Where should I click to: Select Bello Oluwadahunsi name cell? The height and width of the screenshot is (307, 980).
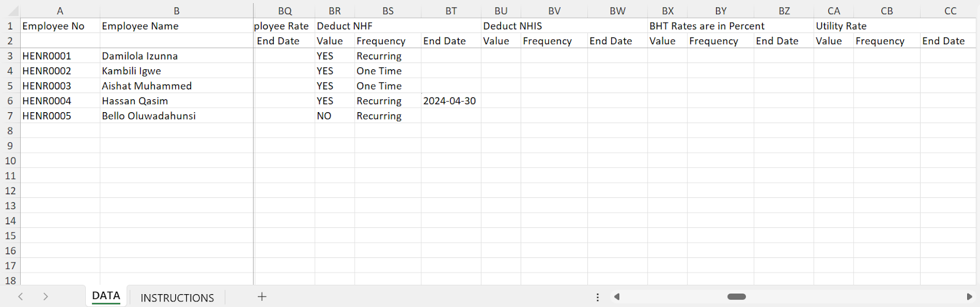tap(176, 116)
